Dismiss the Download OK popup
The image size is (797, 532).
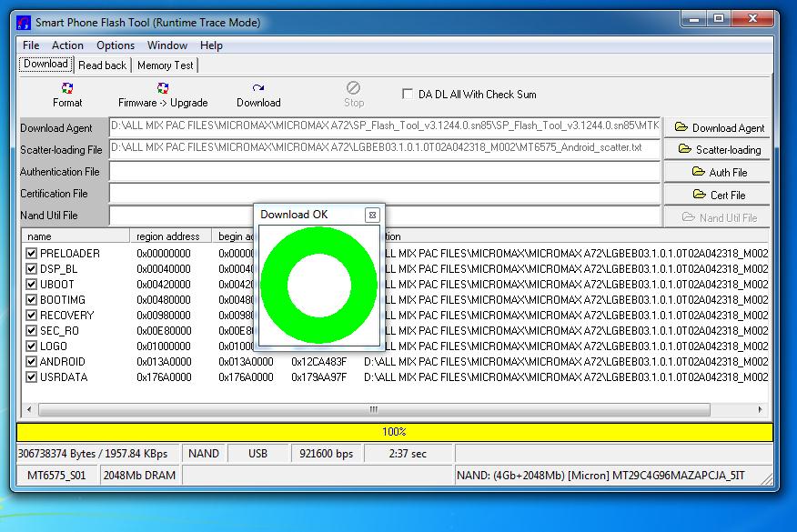tap(373, 214)
